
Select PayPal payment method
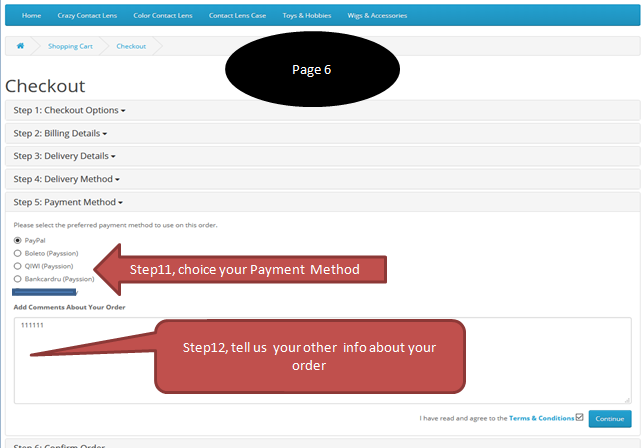tap(17, 241)
